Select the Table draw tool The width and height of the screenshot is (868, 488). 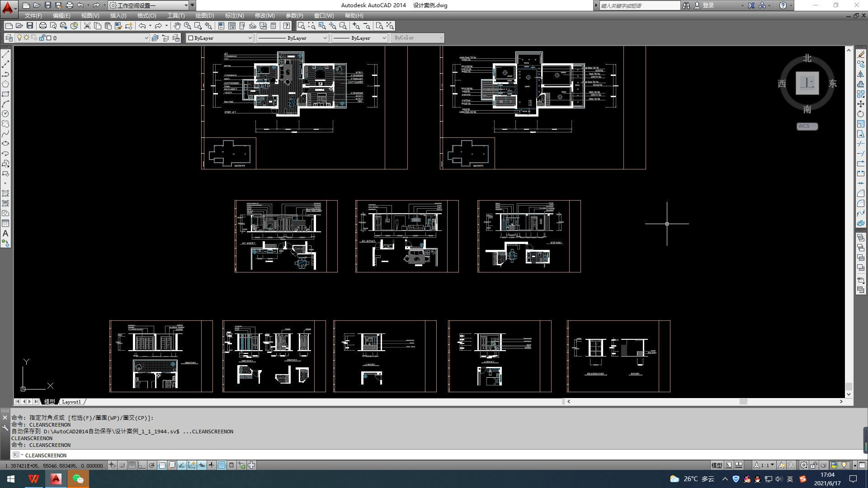tap(5, 223)
